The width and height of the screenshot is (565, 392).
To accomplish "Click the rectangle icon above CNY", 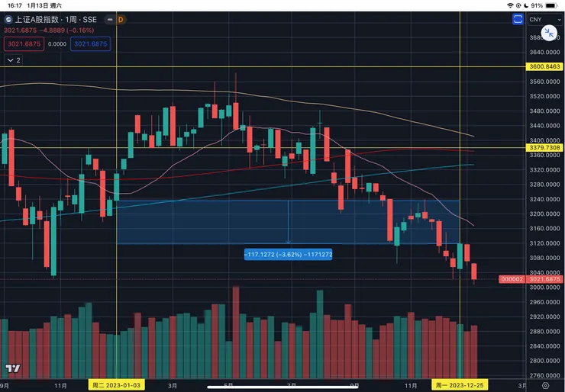I will click(519, 18).
